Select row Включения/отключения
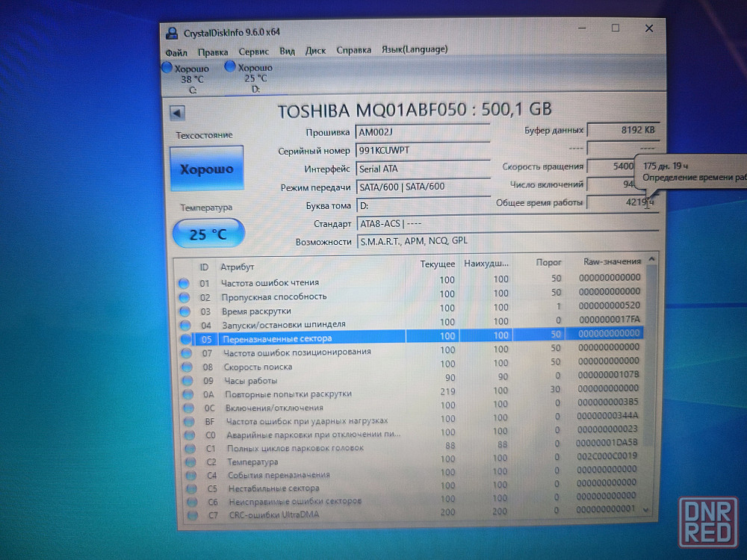Viewport: 747px width, 560px height. pos(414,405)
